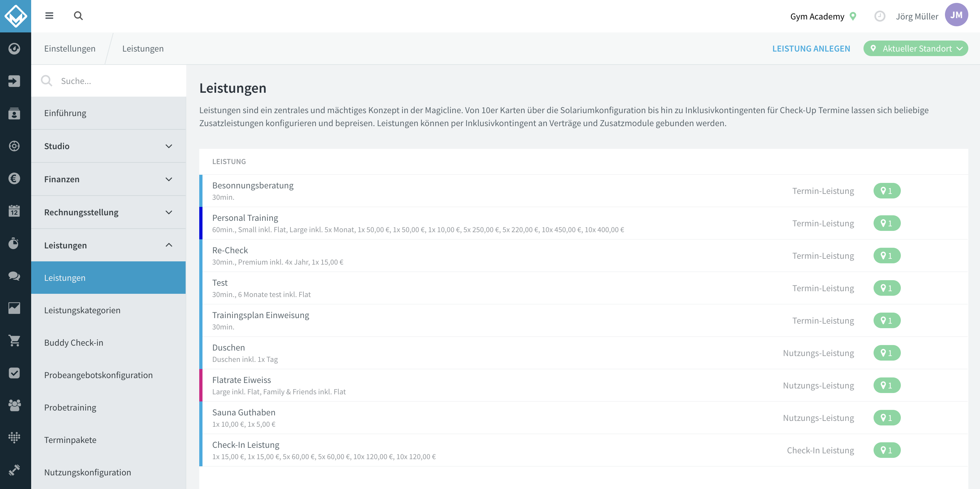Image resolution: width=980 pixels, height=489 pixels.
Task: Open the chat bubbles icon in sidebar
Action: pyautogui.click(x=15, y=276)
